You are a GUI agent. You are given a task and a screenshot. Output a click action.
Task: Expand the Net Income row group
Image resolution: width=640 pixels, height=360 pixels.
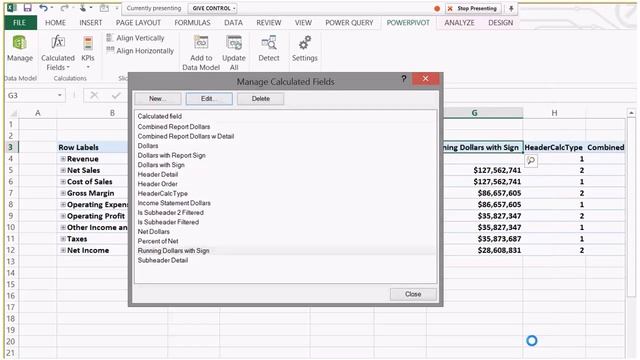(63, 250)
